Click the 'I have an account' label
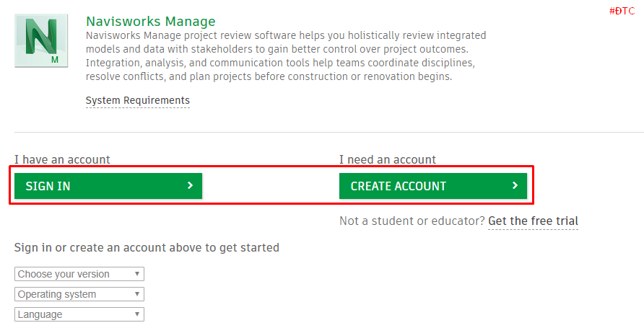The image size is (644, 328). (x=62, y=159)
